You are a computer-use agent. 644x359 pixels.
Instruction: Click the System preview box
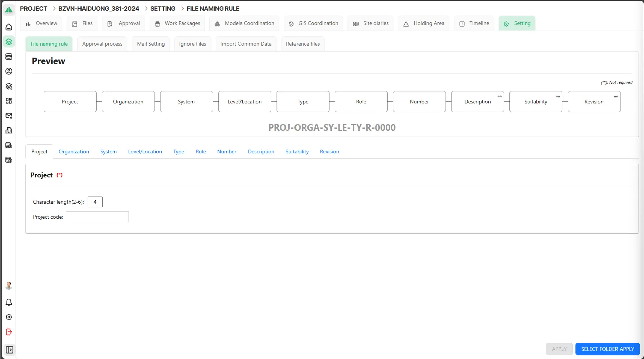tap(186, 101)
